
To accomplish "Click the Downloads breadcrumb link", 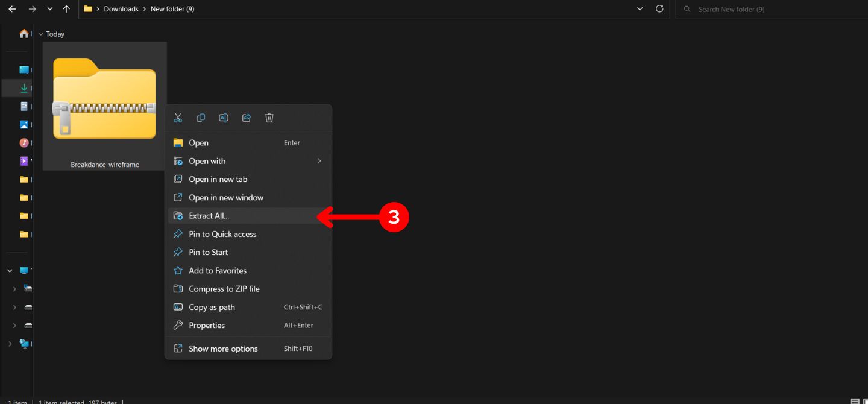I will point(121,8).
